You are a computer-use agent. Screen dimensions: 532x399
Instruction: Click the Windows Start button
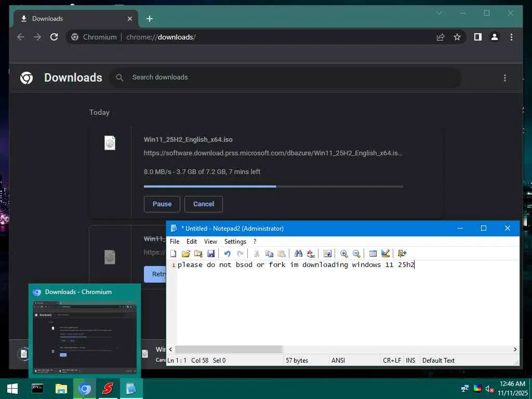pos(12,389)
